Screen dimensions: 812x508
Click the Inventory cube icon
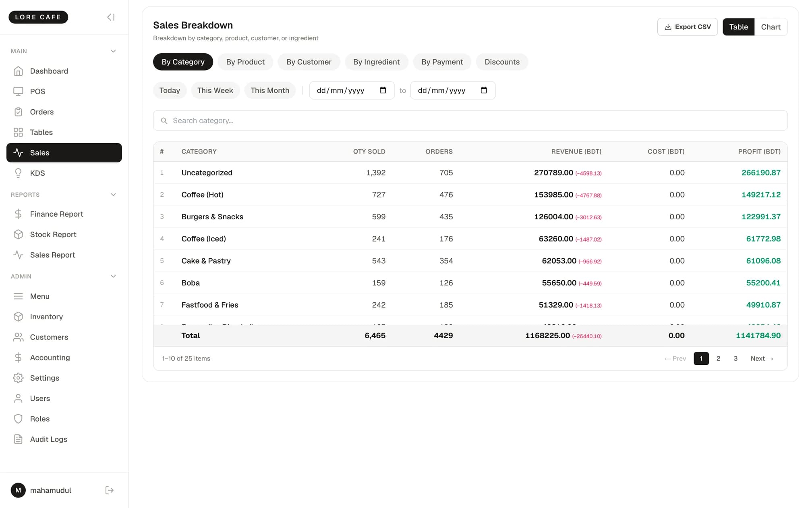18,316
